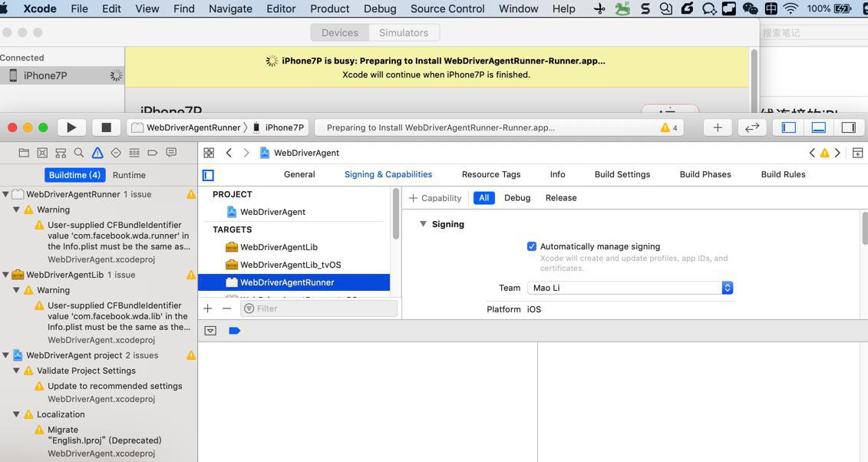
Task: Switch to the Build Phases tab
Action: click(x=705, y=174)
